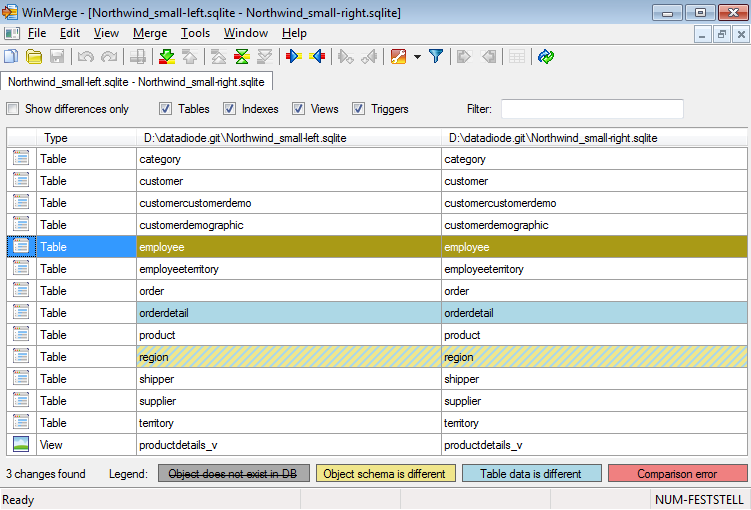Click the table icon of the region row
The height and width of the screenshot is (510, 751).
tap(21, 356)
